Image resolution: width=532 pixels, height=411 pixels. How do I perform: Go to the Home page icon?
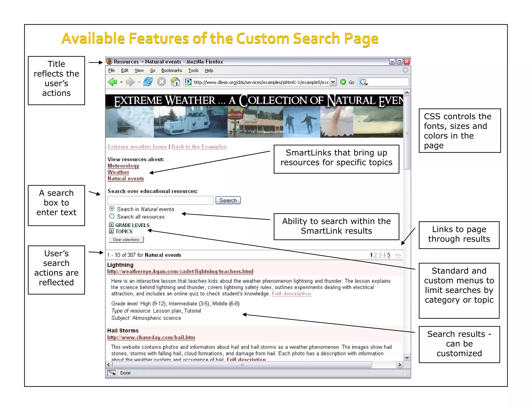(x=175, y=82)
